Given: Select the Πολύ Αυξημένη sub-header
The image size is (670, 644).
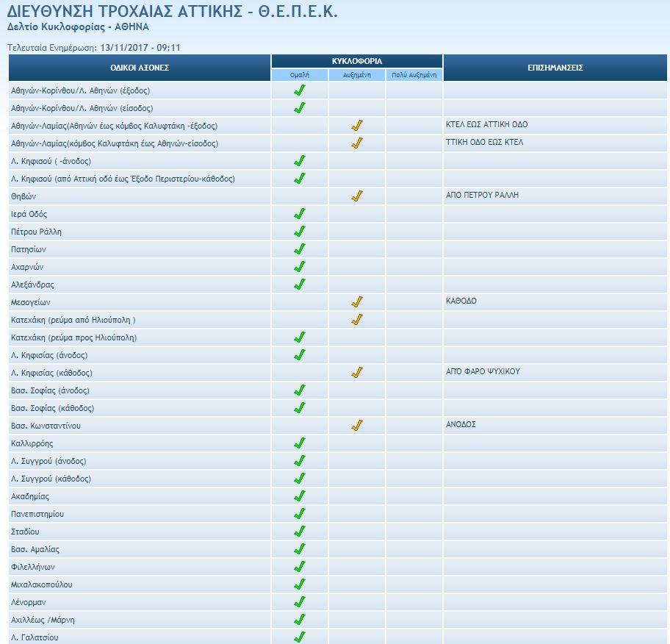Looking at the screenshot, I should (414, 75).
